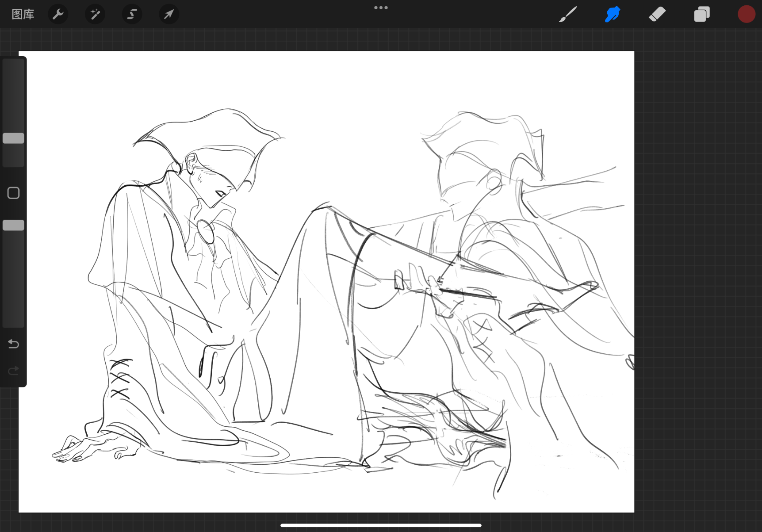Open the Layers panel
The width and height of the screenshot is (762, 532).
click(x=702, y=14)
